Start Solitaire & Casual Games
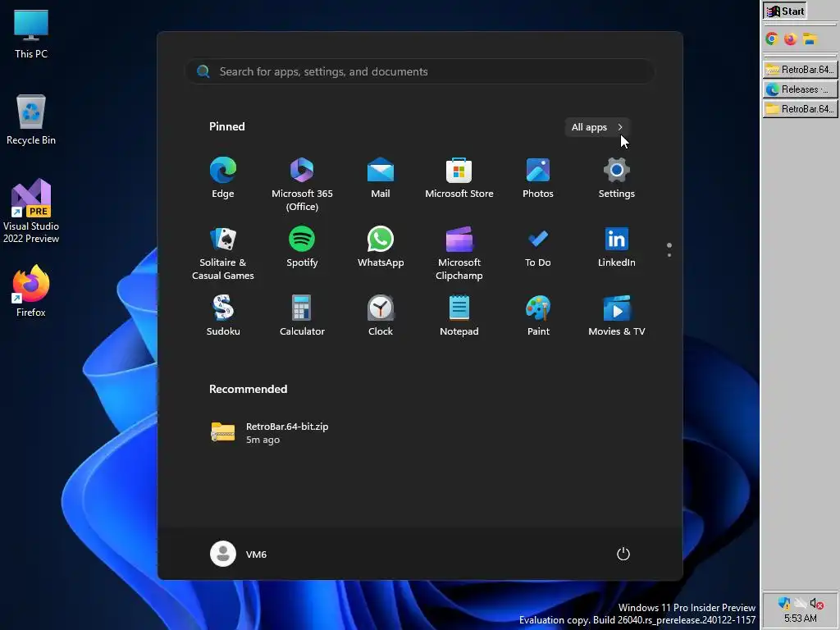Screen dimensions: 840x630 (x=223, y=254)
